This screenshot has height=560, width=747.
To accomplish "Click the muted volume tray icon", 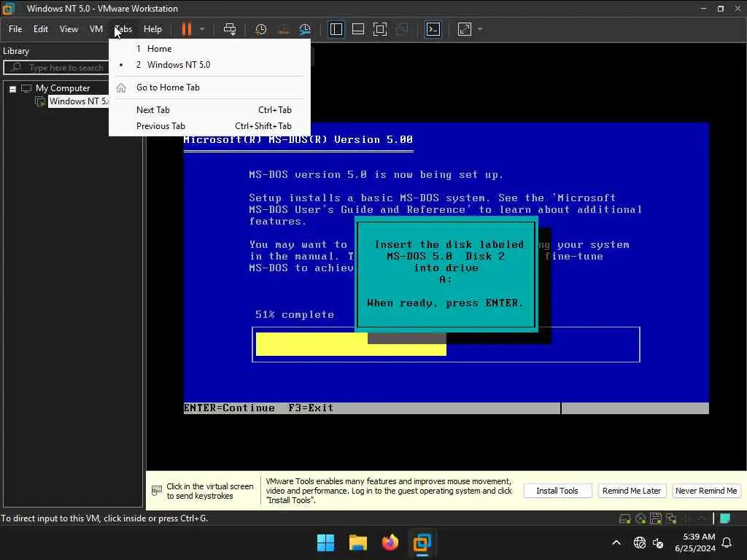I will point(658,542).
